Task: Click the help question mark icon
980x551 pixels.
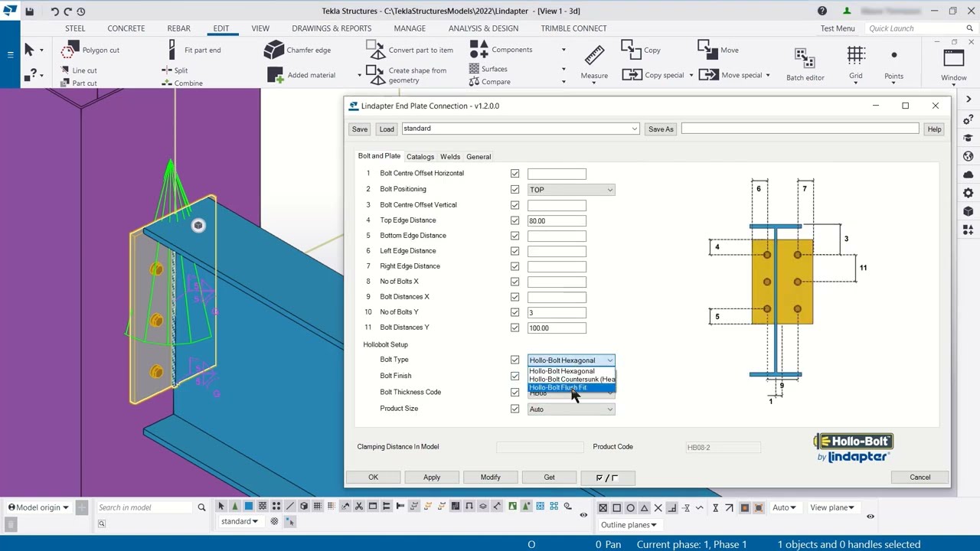Action: tap(822, 11)
